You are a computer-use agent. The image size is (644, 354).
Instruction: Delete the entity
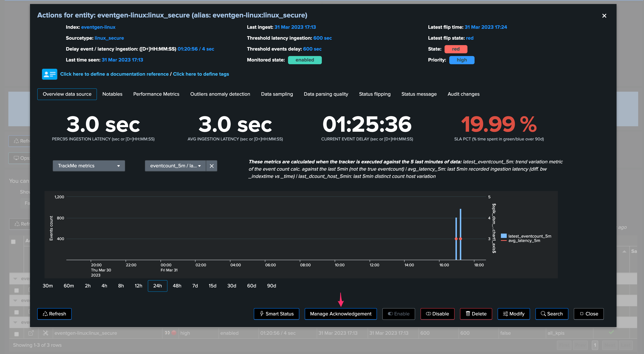pyautogui.click(x=476, y=314)
